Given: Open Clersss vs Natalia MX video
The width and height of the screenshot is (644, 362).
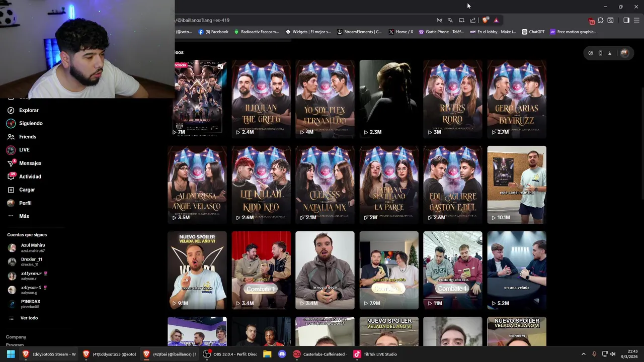Looking at the screenshot, I should point(325,185).
